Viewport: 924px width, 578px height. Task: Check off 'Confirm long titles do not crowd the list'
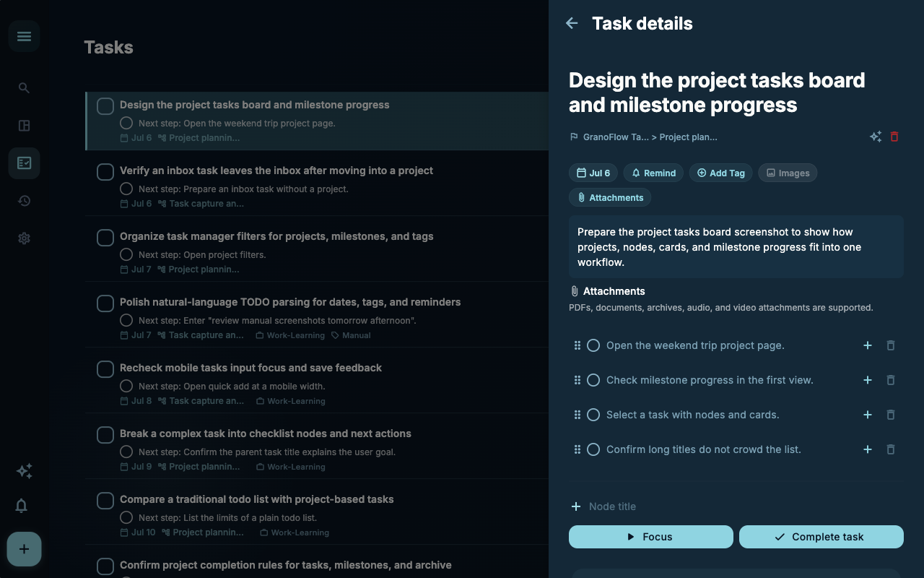[x=593, y=449]
